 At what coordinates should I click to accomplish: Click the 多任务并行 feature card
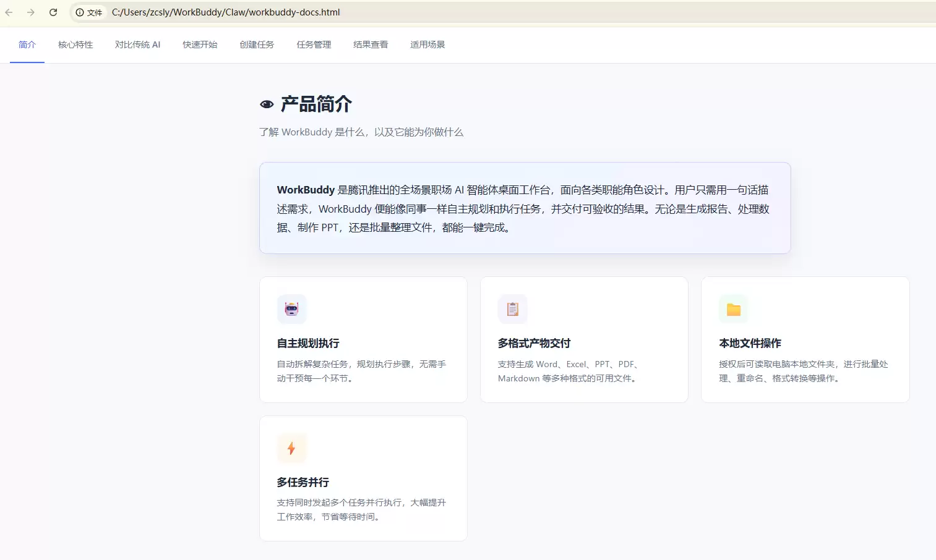pyautogui.click(x=363, y=478)
